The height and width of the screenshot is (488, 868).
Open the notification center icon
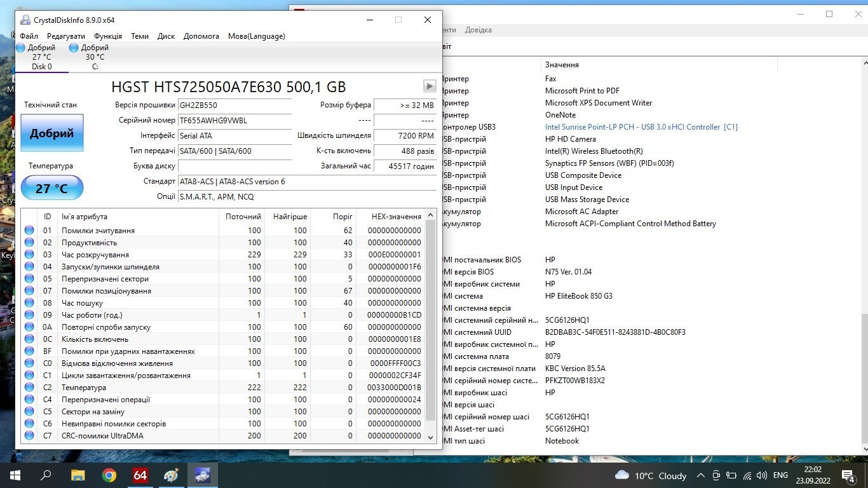pos(848,475)
